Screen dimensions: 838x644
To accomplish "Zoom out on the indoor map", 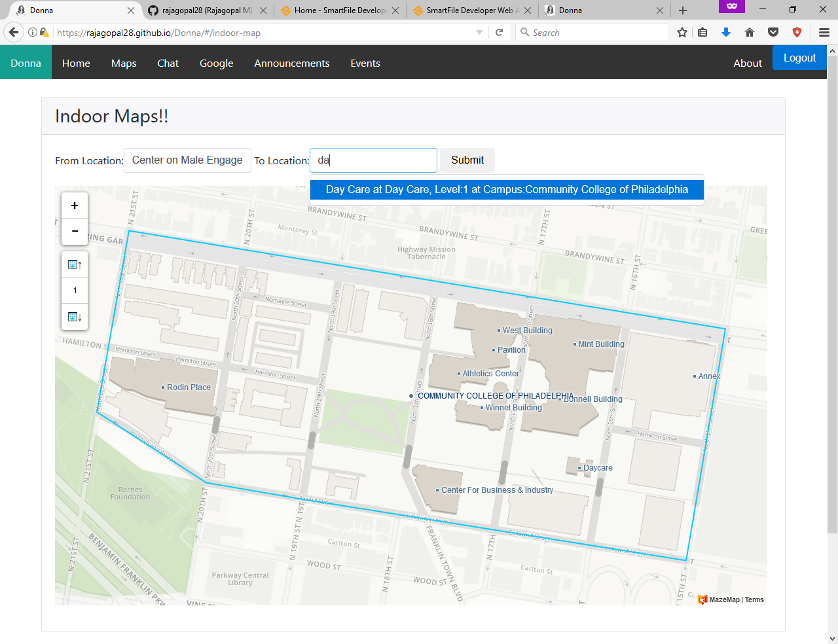I will [x=75, y=231].
